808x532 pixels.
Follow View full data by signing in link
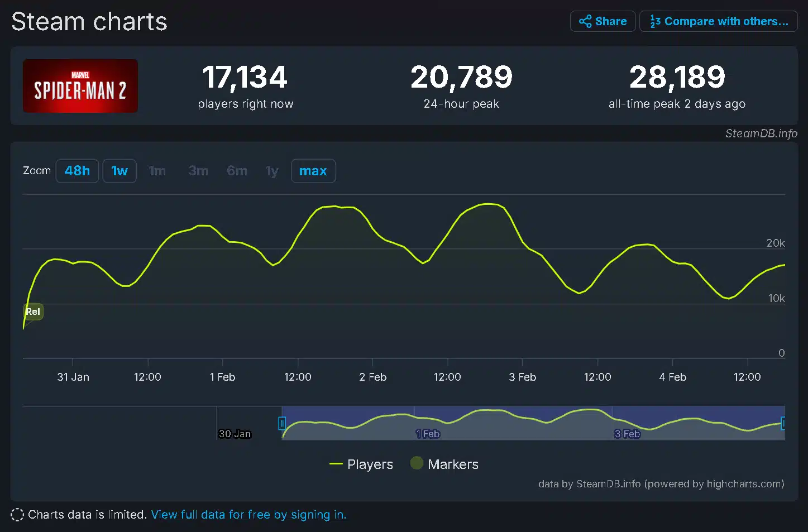[248, 515]
